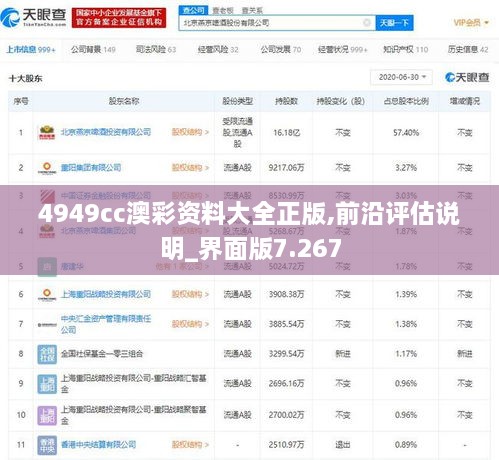499x460 pixels.
Task: Select the 退出 change cell in row 11
Action: tap(343, 445)
